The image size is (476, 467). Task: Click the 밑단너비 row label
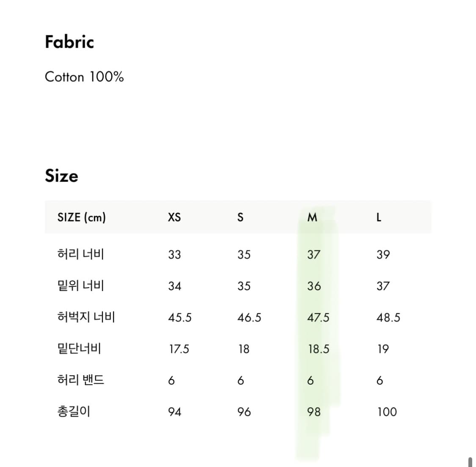click(x=79, y=349)
